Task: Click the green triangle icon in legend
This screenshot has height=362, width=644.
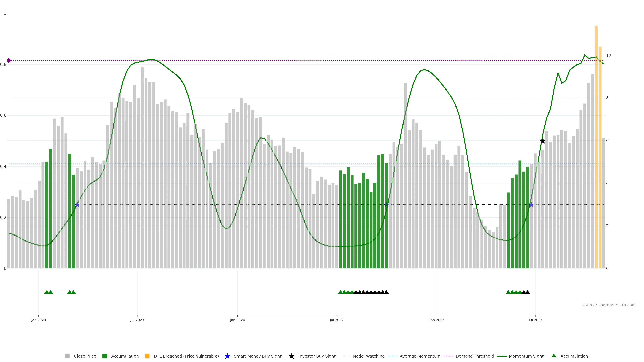Action: coord(554,356)
